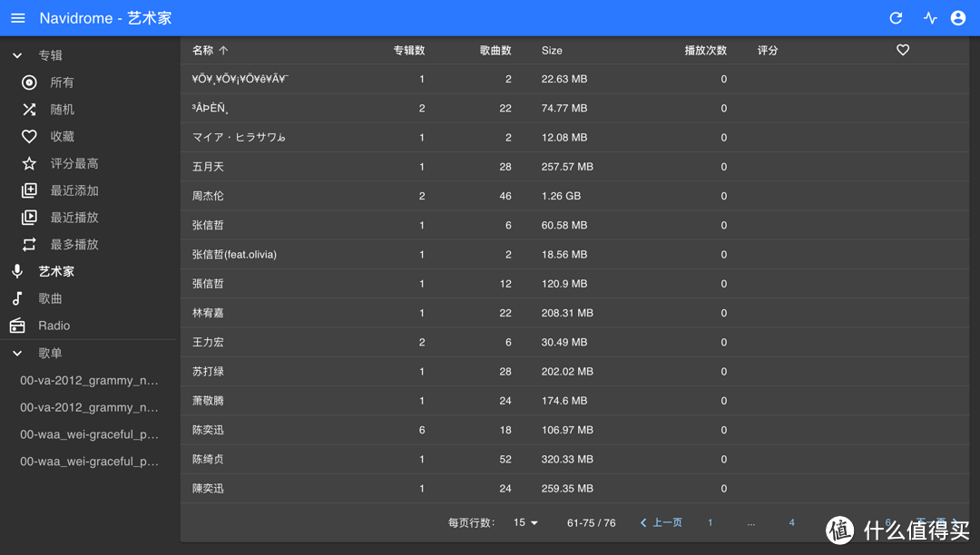The height and width of the screenshot is (555, 980).
Task: Open the activity panel icon
Action: coord(930,18)
